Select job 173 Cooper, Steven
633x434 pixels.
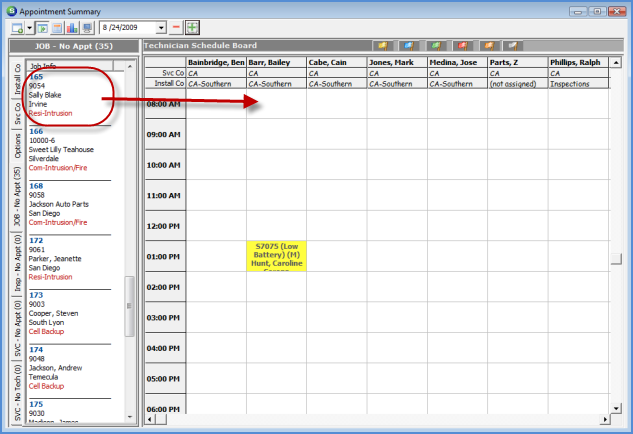point(69,313)
